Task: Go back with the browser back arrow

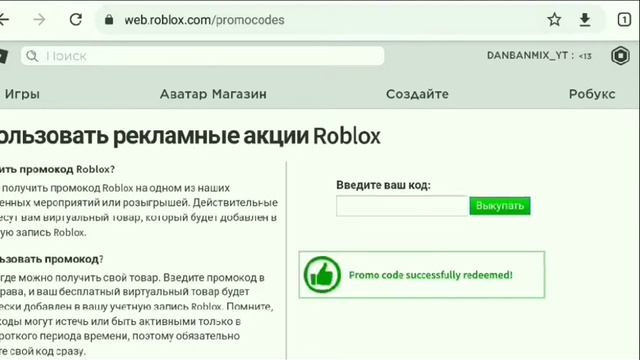Action: coord(3,19)
